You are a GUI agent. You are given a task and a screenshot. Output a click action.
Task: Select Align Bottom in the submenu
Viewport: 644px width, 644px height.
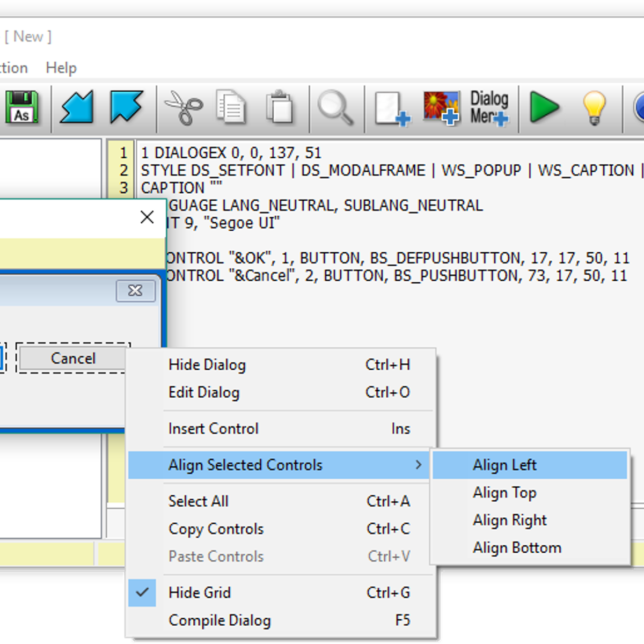517,548
